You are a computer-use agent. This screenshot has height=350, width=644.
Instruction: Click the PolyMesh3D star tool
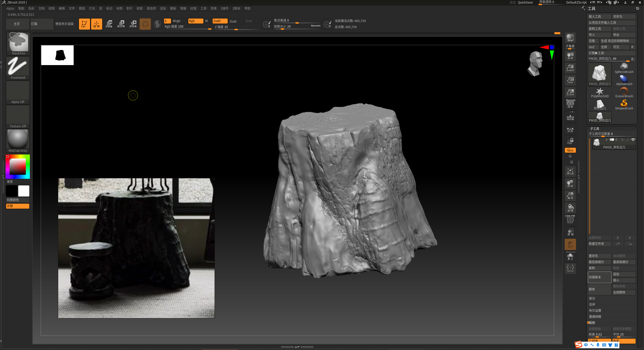(599, 92)
